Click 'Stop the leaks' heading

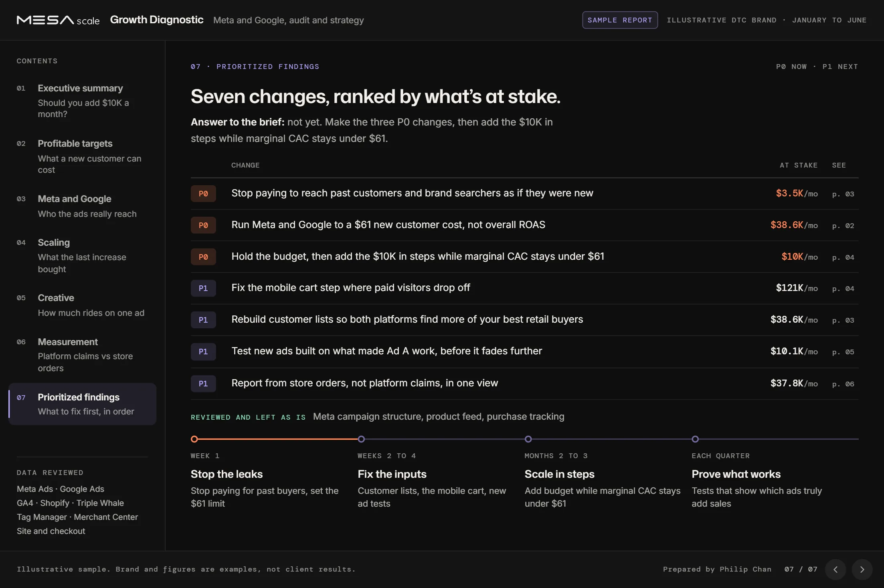227,474
